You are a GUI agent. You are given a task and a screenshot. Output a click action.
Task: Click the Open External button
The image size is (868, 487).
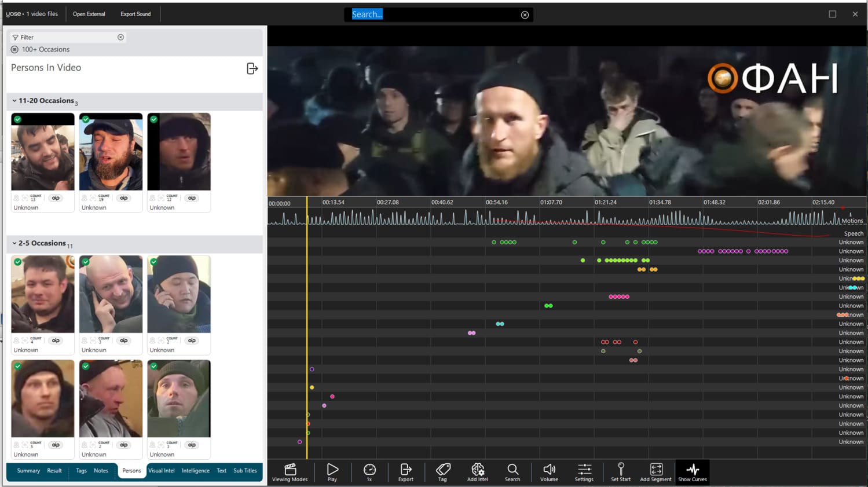click(x=89, y=14)
